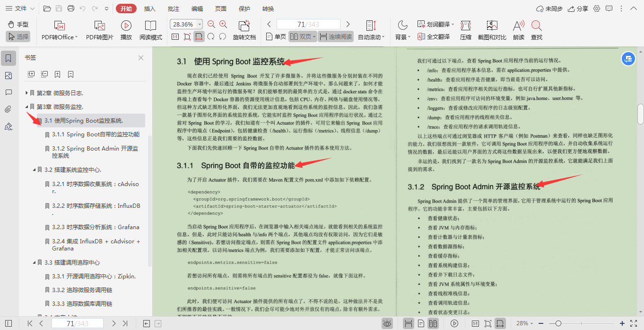Viewport: 644px width, 330px height.
Task: Open comments panel in left sidebar
Action: click(x=9, y=92)
